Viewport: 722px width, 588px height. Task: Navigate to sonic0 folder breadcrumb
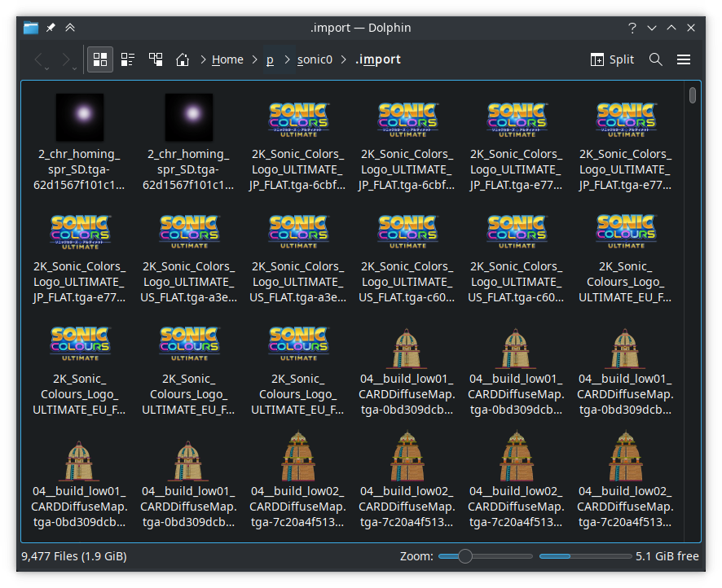(315, 59)
